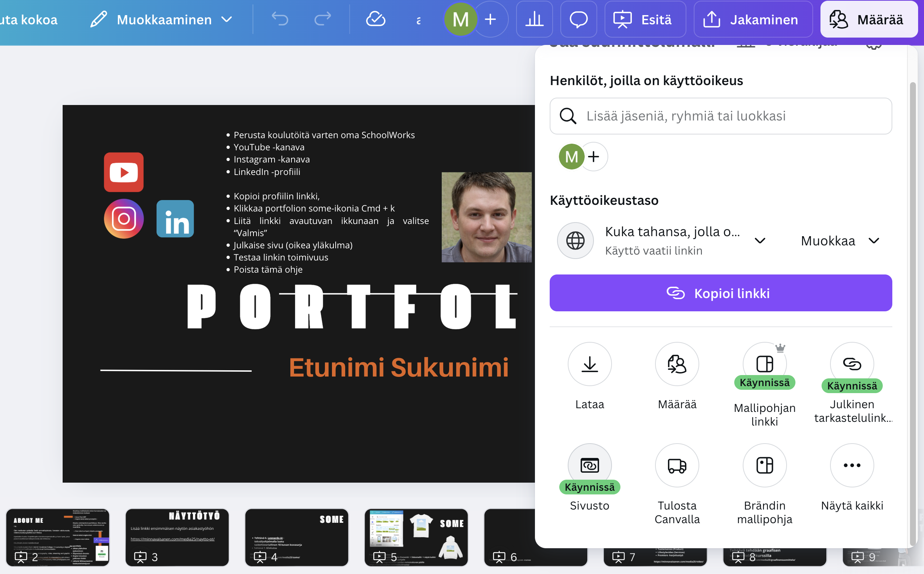The image size is (924, 574).
Task: Open the Muokkaa permission dropdown
Action: pos(840,241)
